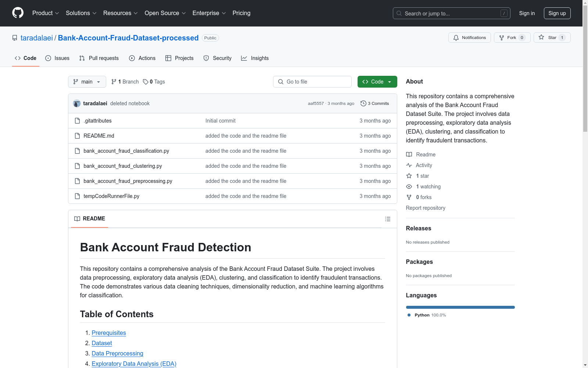Click the pulse icon beside Activity
Viewport: 588px width, 368px height.
pyautogui.click(x=409, y=165)
